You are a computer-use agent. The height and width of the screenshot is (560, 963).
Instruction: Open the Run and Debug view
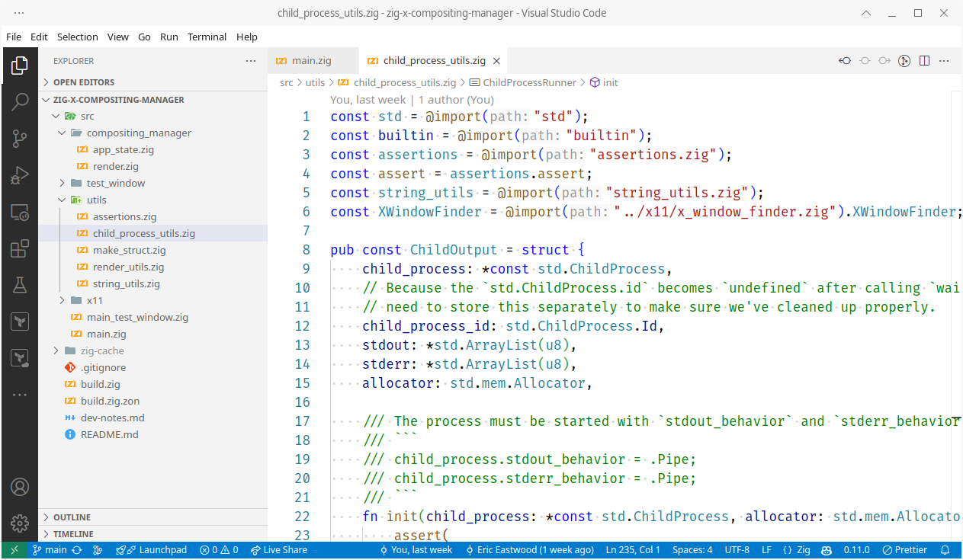[20, 175]
